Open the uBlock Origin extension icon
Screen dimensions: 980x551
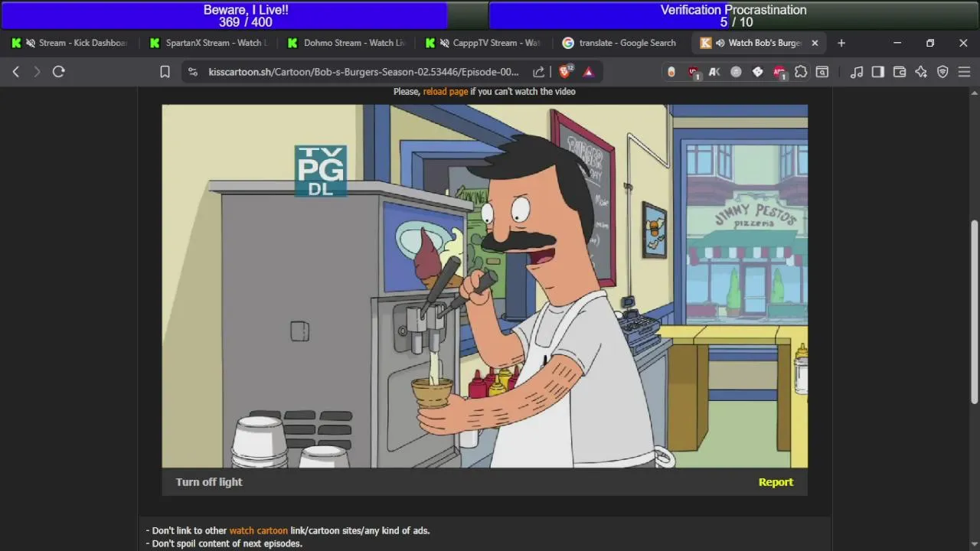tap(693, 72)
